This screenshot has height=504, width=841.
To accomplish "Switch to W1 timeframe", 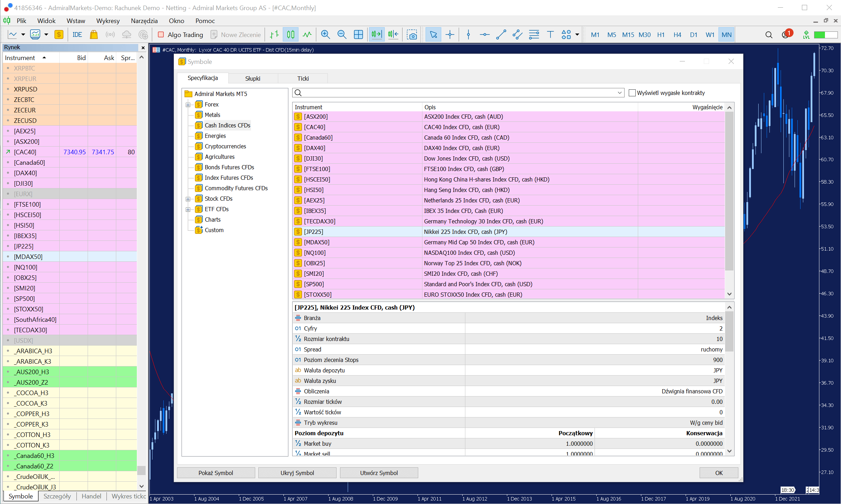I will pyautogui.click(x=710, y=35).
